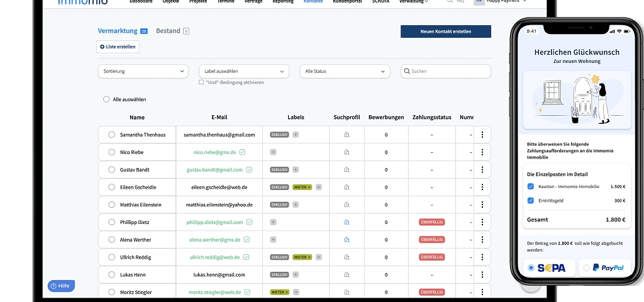Open the Sortierung dropdown
The image size is (644, 302).
143,72
